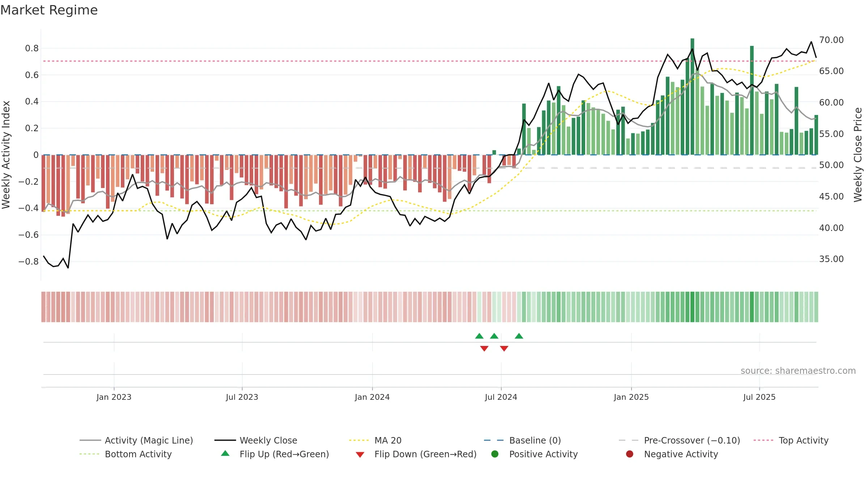Click the gray Activity Magic Line legend swatch
Image resolution: width=868 pixels, height=488 pixels.
(x=90, y=440)
